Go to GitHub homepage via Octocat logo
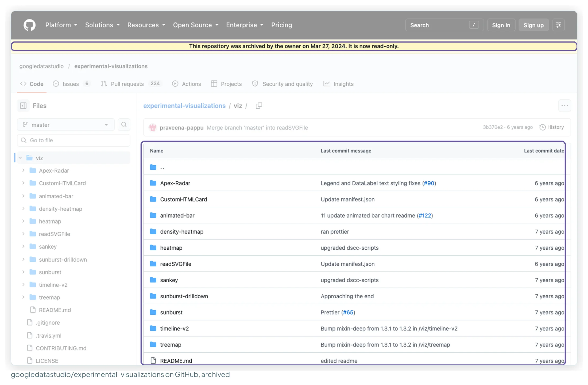This screenshot has height=385, width=588. [29, 25]
